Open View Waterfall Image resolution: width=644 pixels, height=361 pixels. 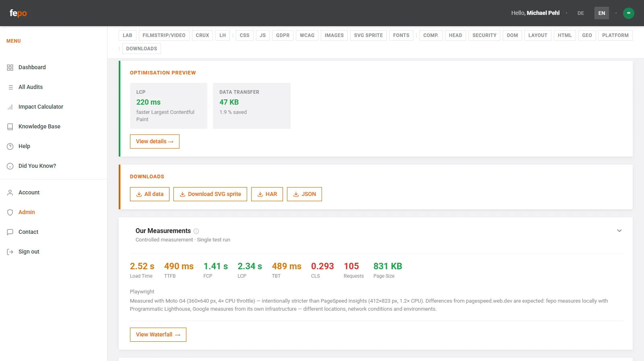(158, 335)
